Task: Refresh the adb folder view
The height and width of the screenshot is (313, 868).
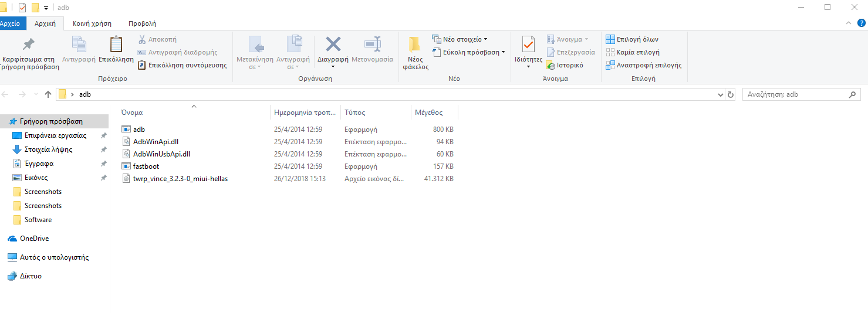Action: pyautogui.click(x=731, y=94)
